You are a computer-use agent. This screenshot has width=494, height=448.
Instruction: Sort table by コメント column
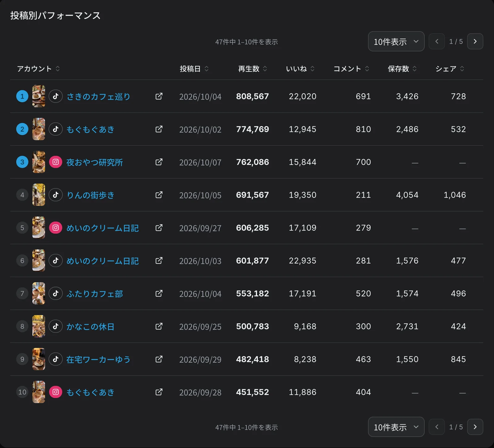(351, 69)
